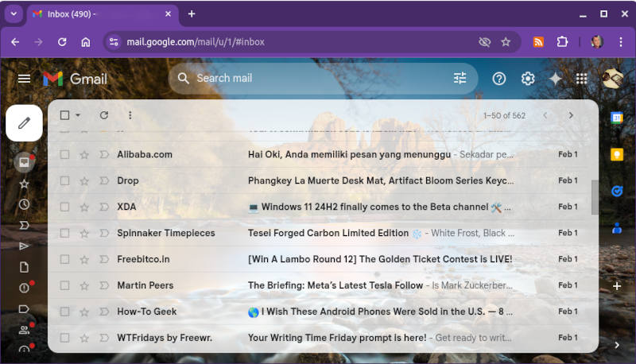Image resolution: width=636 pixels, height=364 pixels.
Task: Open Google Tasks side panel
Action: 617,191
